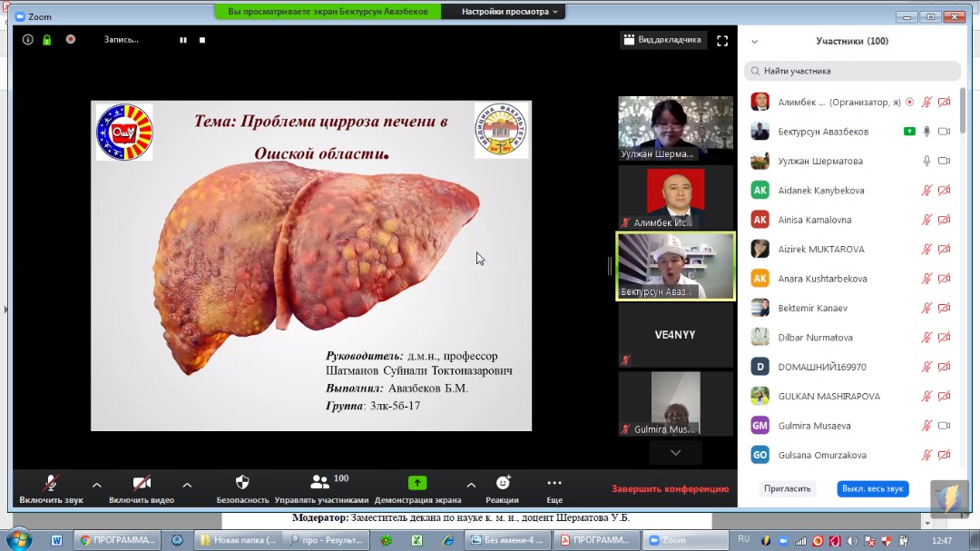Switch to Без имени-4 taskbar item
The width and height of the screenshot is (980, 551).
coord(507,540)
